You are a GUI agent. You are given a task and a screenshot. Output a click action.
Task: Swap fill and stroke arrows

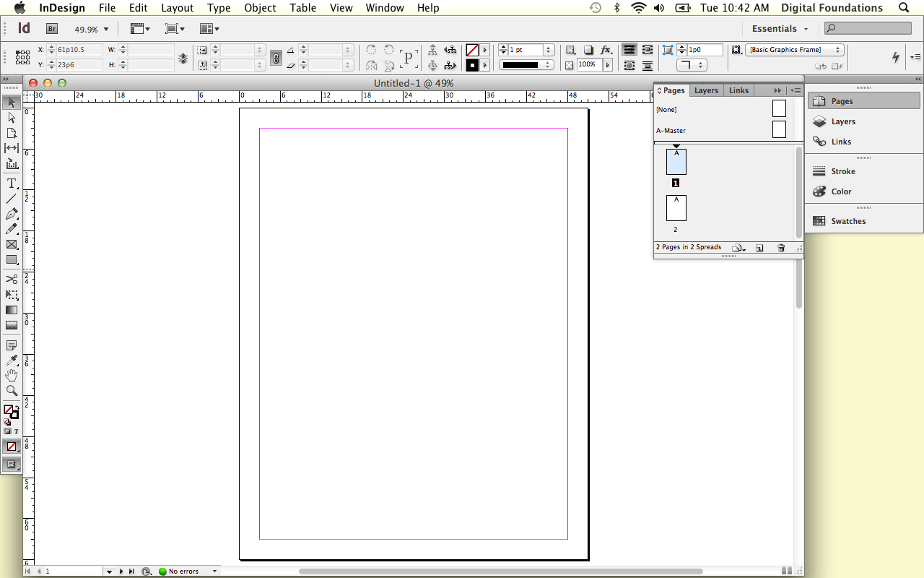pyautogui.click(x=17, y=407)
